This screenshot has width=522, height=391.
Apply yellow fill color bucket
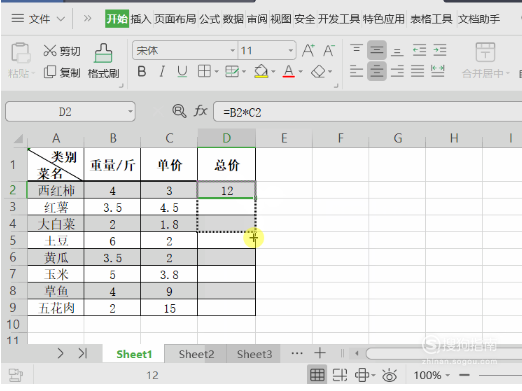tap(261, 71)
